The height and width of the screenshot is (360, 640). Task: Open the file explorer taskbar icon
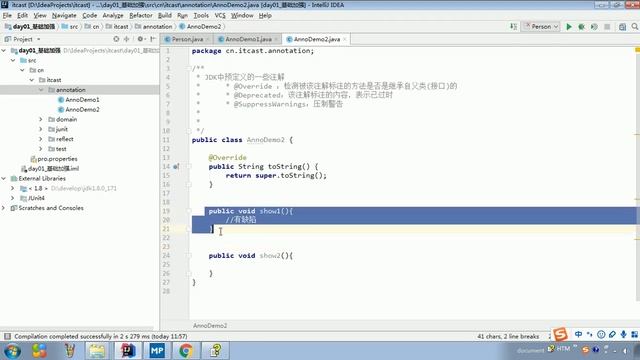[x=97, y=351]
